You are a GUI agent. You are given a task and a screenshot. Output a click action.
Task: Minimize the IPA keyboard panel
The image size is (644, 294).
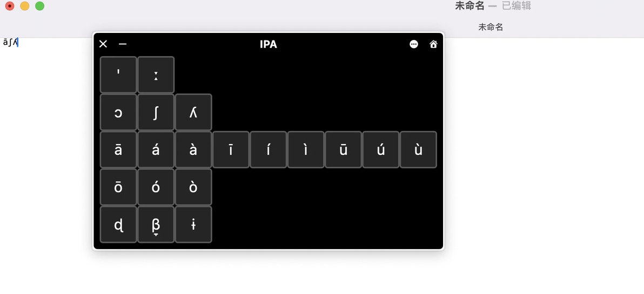point(123,44)
